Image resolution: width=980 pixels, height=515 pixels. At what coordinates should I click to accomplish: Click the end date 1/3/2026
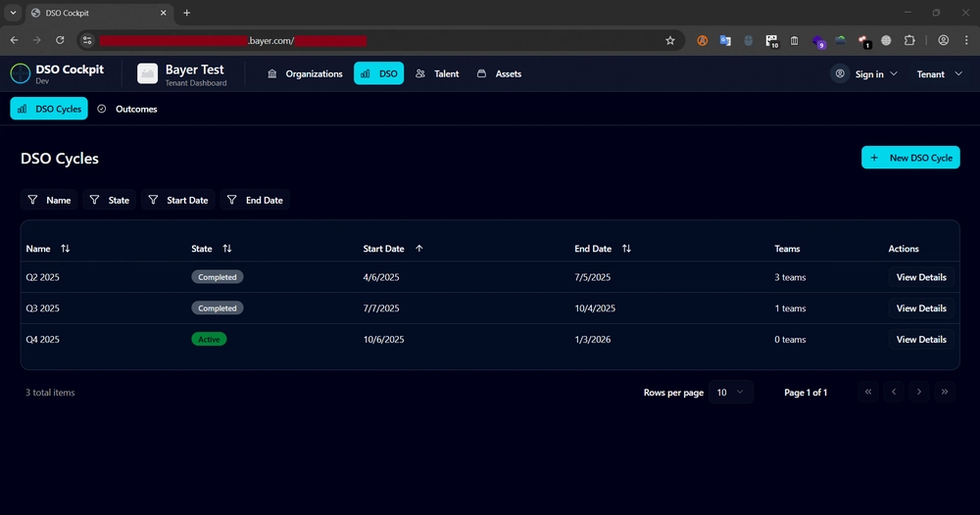[593, 340]
